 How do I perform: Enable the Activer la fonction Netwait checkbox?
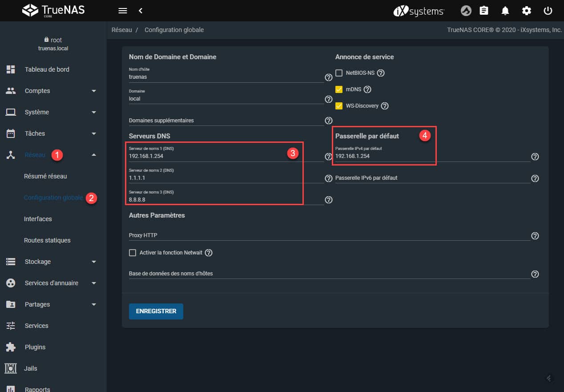click(x=132, y=253)
